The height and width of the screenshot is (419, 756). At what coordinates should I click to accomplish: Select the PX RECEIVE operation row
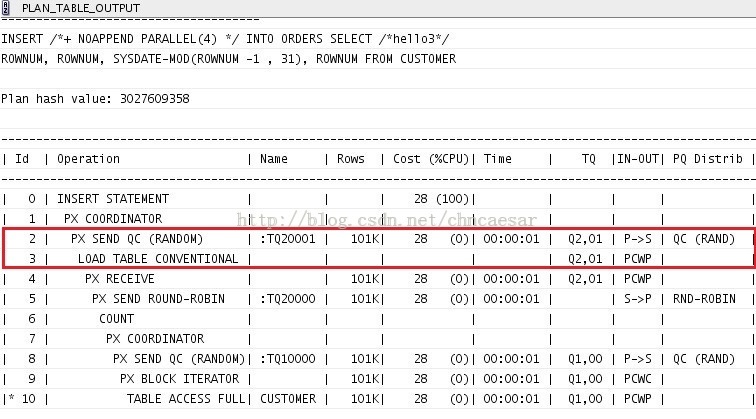pyautogui.click(x=378, y=279)
